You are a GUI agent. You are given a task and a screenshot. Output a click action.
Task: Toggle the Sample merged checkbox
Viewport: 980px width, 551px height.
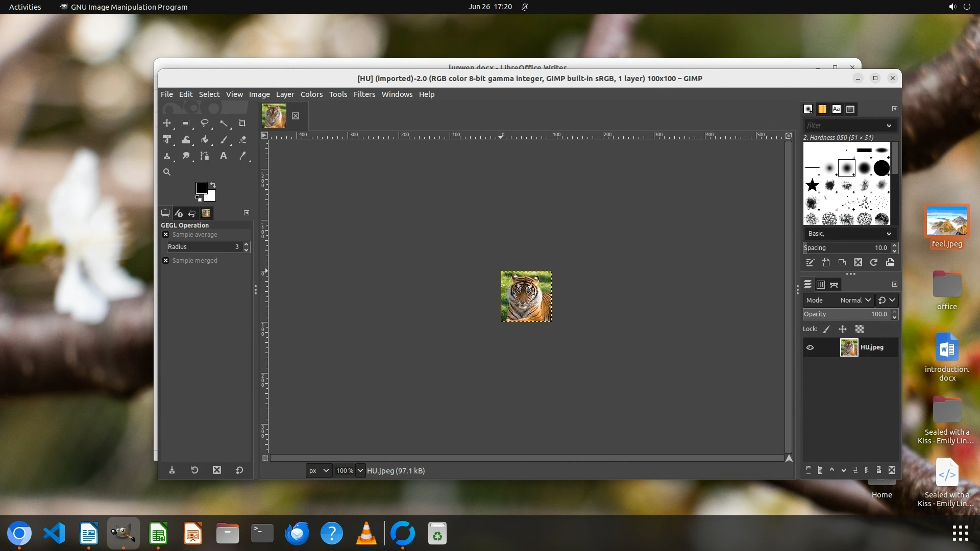[x=166, y=261]
